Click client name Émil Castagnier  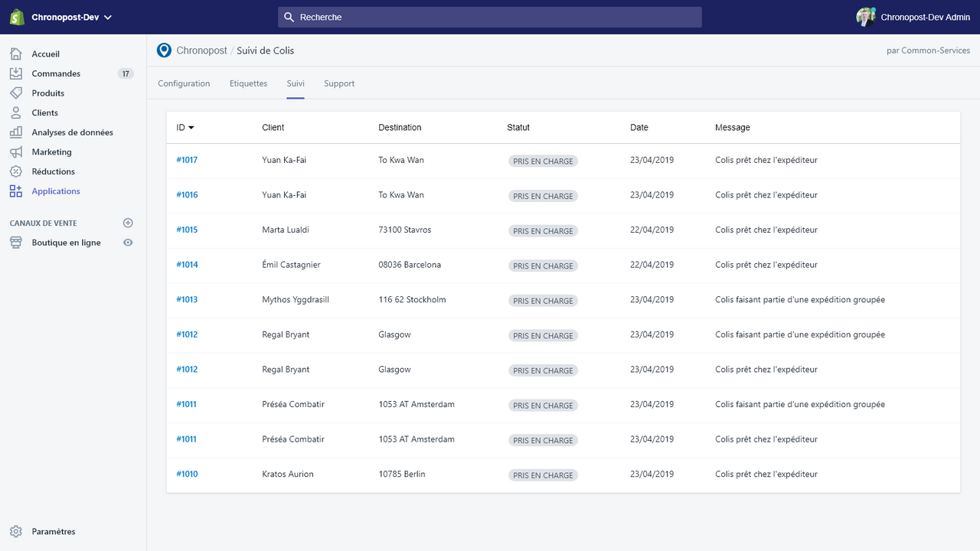coord(291,265)
